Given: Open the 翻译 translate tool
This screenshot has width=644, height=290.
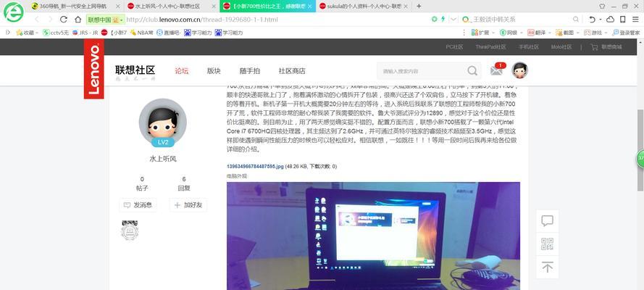Looking at the screenshot, I should [539, 33].
